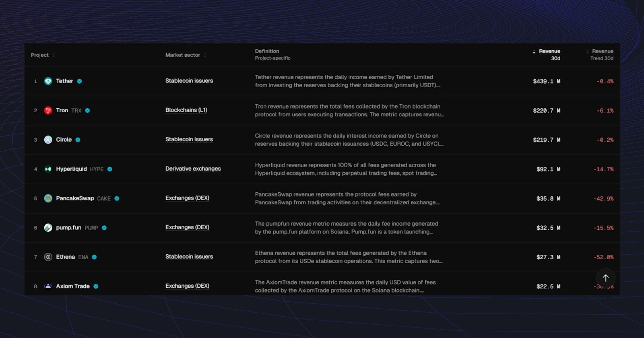Click the $35.8 M revenue value

pyautogui.click(x=548, y=199)
